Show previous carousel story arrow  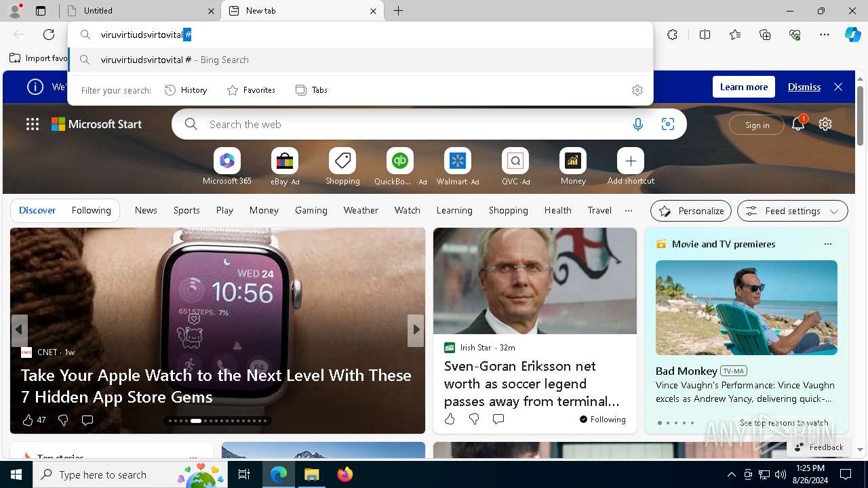click(19, 329)
